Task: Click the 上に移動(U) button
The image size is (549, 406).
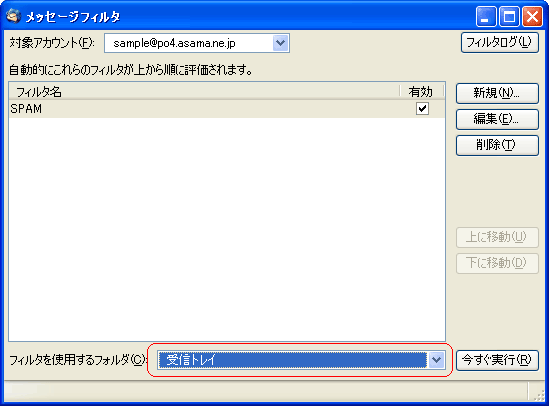Action: tap(497, 237)
